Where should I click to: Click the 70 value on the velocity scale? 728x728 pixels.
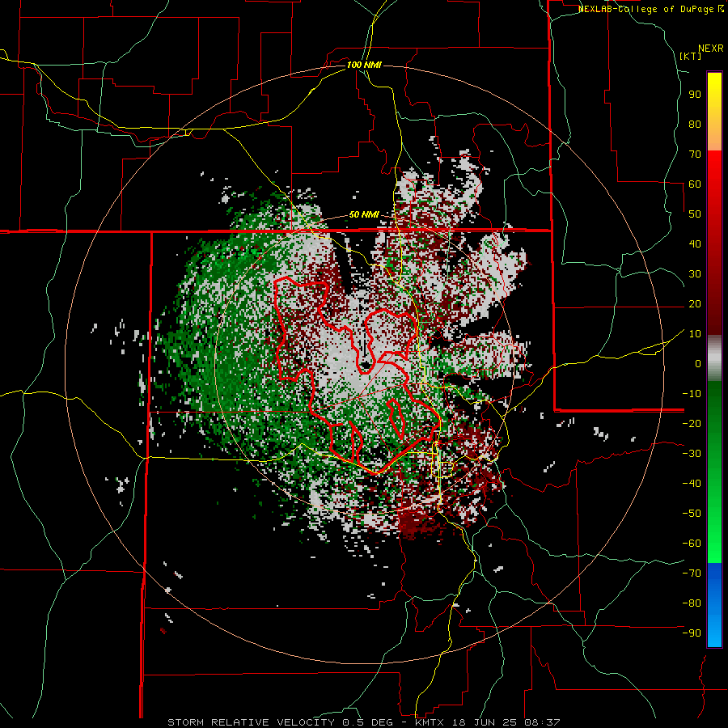coord(695,154)
